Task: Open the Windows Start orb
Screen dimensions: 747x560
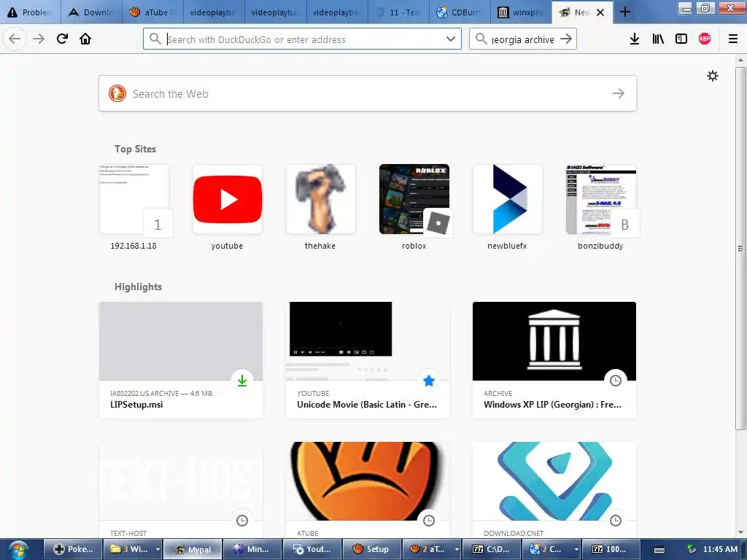Action: tap(18, 550)
